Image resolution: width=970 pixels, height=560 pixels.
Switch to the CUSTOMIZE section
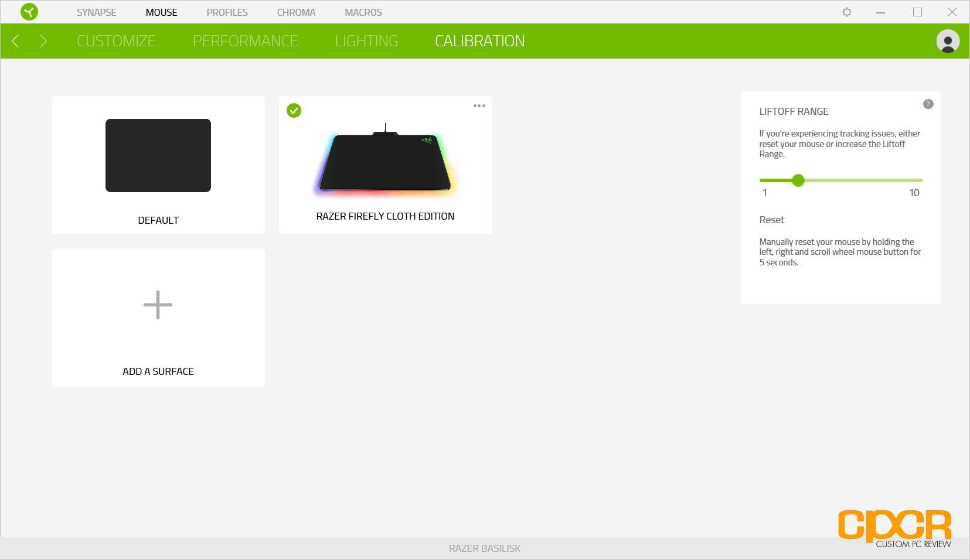point(116,41)
